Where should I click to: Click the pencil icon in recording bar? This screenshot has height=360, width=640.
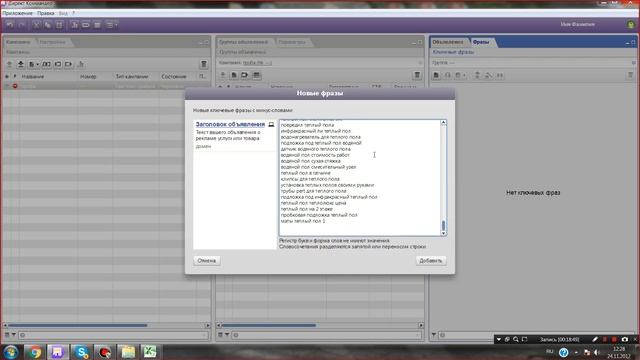point(595,339)
